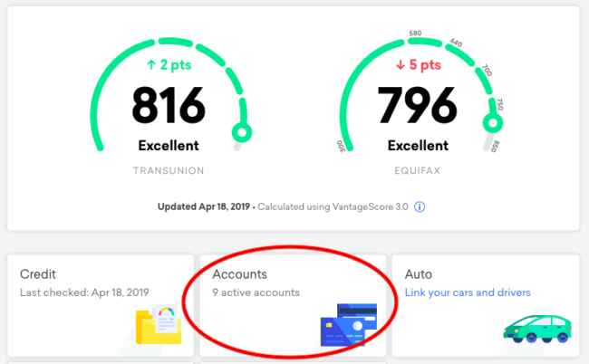Click Last checked Apr 18, 2019 text
Image resolution: width=589 pixels, height=364 pixels.
click(x=84, y=292)
